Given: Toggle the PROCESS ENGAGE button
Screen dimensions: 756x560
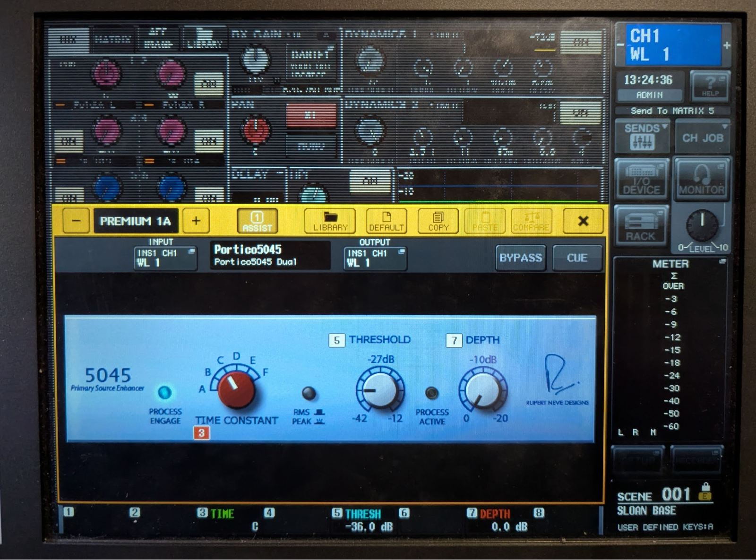Looking at the screenshot, I should [165, 392].
